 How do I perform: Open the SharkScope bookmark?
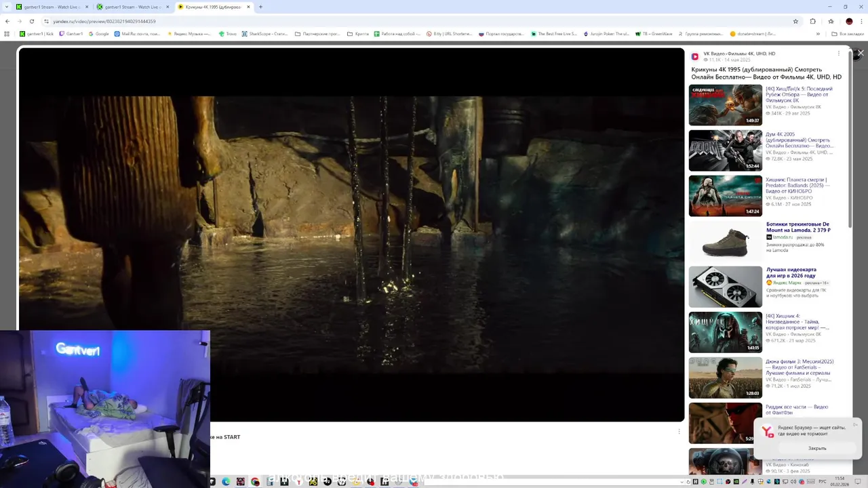[265, 33]
